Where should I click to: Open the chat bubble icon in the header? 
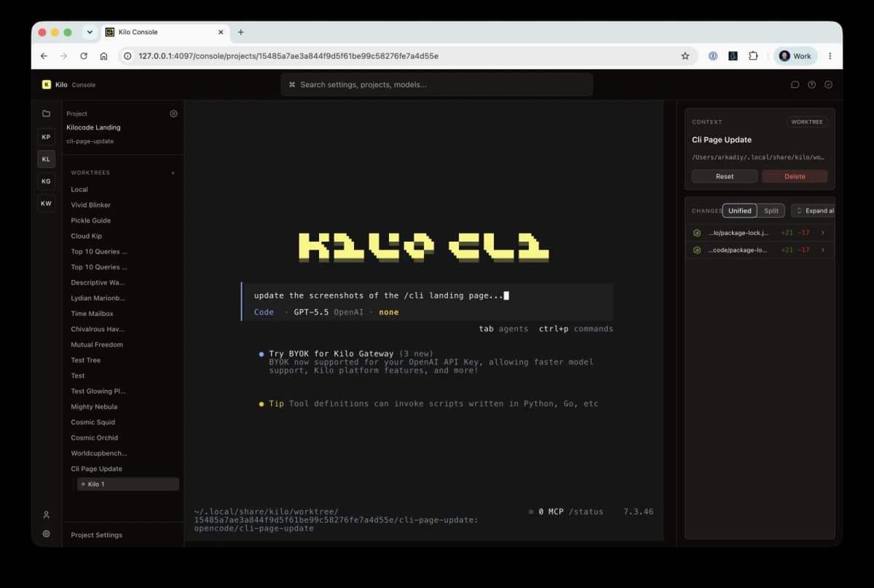(x=795, y=84)
